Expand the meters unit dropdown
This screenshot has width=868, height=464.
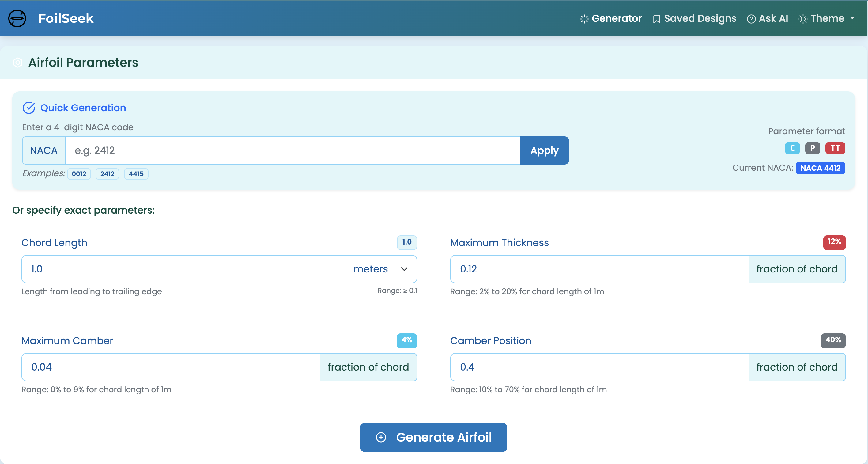(x=380, y=269)
